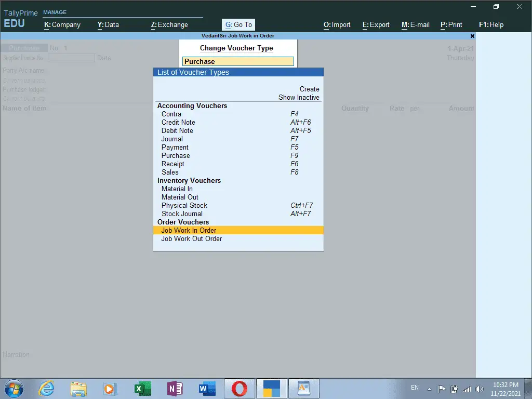
Task: Open the O: Import menu
Action: [337, 25]
